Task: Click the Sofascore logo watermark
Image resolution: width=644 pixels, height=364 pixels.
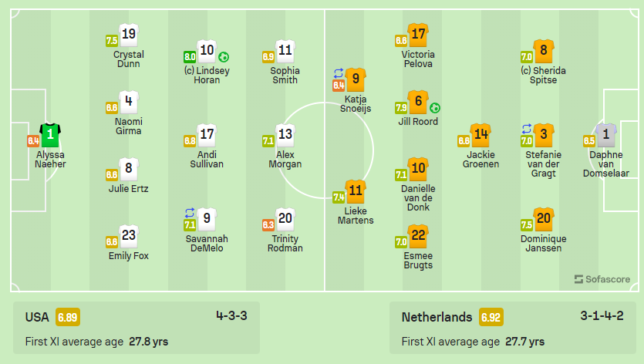Action: 602,279
